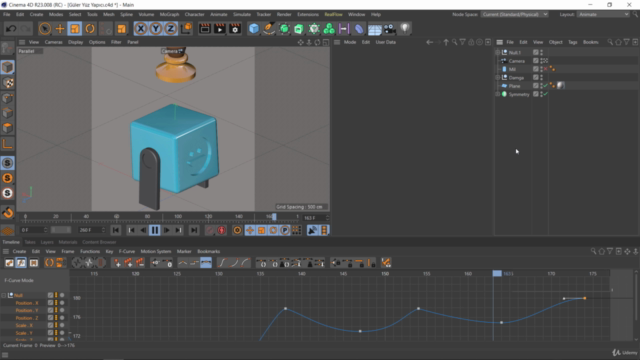Render to Picture Viewer
This screenshot has width=640, height=360.
[220, 29]
